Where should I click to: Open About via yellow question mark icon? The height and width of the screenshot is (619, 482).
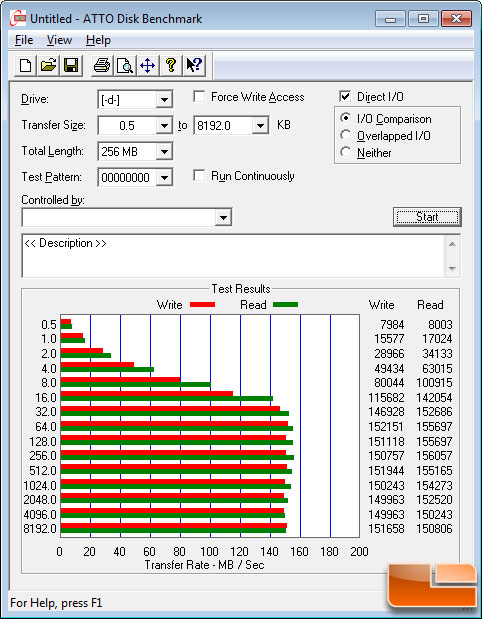pos(171,66)
